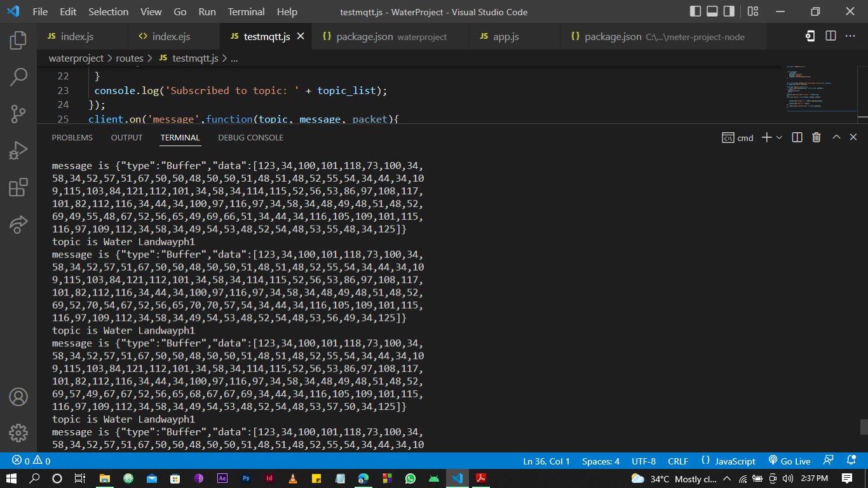Viewport: 868px width, 488px height.
Task: Switch to the index.ejs tab
Action: click(174, 37)
